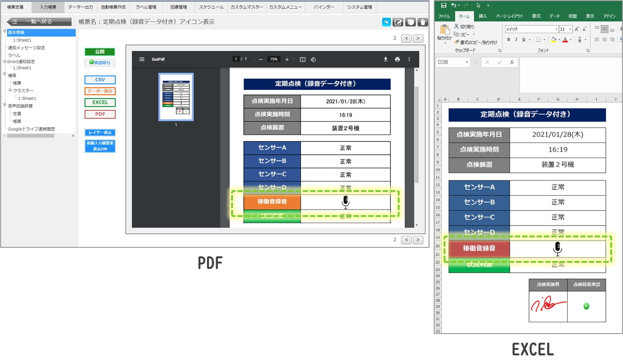Screen dimensions: 623x364
Task: Apply yellow fill color in Excel
Action: pos(553,40)
